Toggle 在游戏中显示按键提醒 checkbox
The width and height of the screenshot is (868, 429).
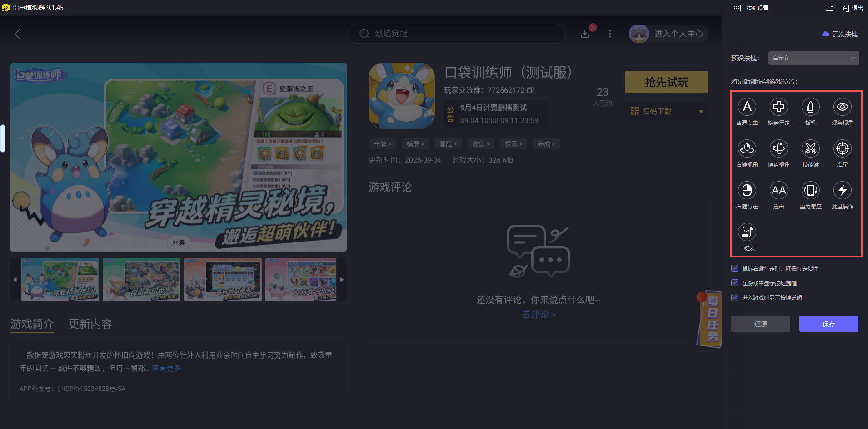pyautogui.click(x=735, y=283)
